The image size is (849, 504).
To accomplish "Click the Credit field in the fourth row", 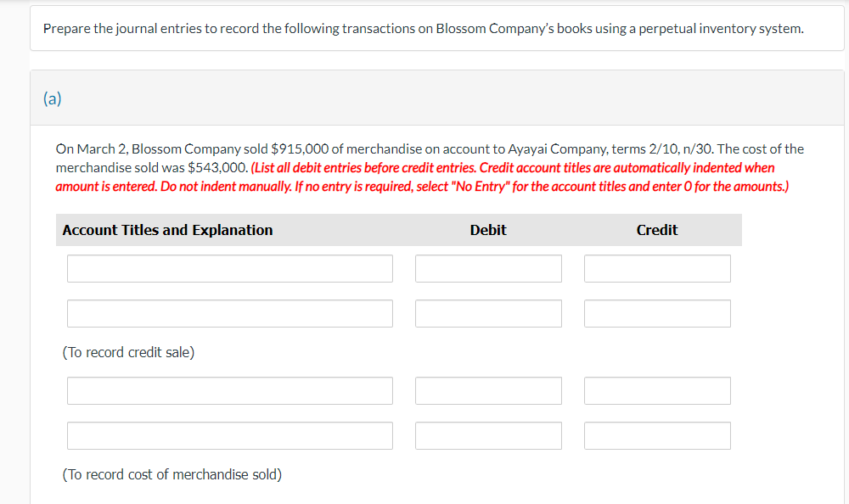I will (x=657, y=435).
